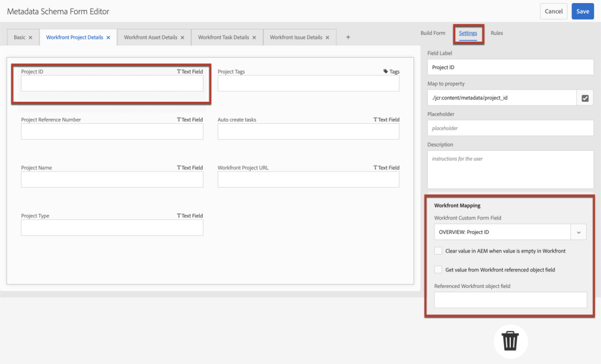Screen dimensions: 601x364
Task: Click the Project ID form field input
Action: click(112, 83)
